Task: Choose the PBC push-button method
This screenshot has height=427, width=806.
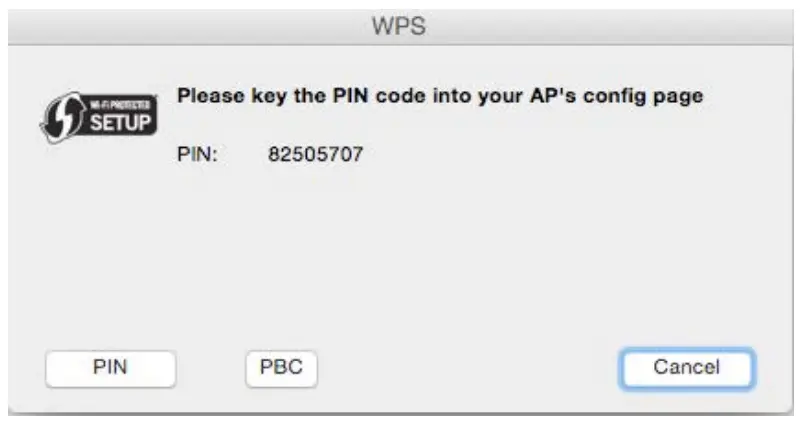Action: pos(281,367)
